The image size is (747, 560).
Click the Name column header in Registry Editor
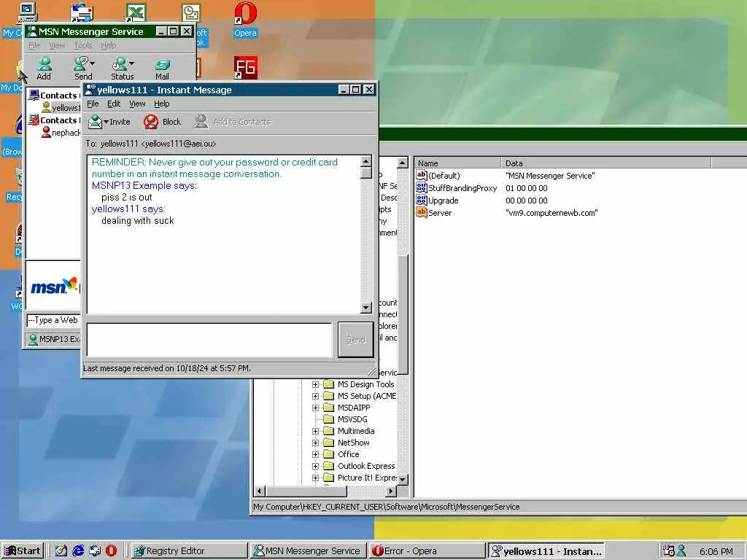point(457,163)
